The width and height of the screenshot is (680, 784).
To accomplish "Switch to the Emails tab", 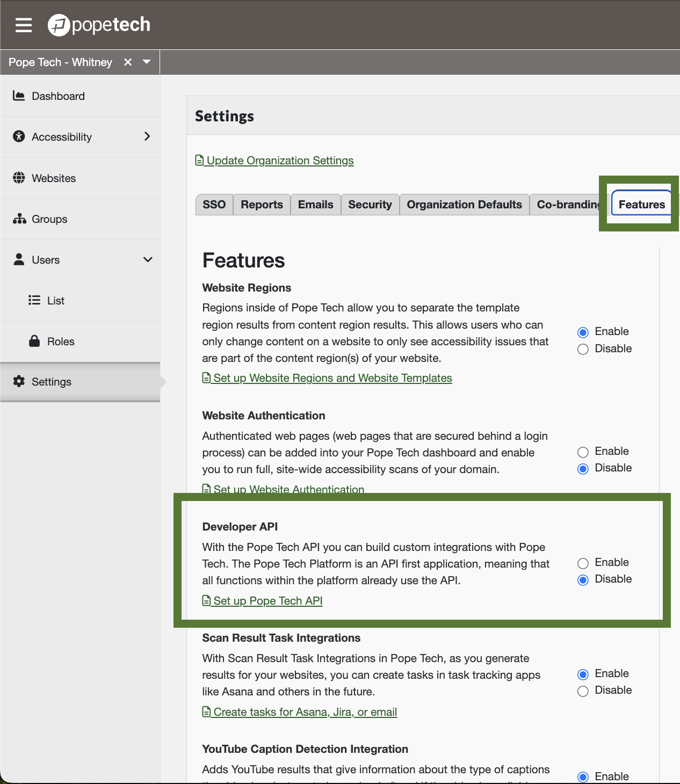I will [316, 205].
